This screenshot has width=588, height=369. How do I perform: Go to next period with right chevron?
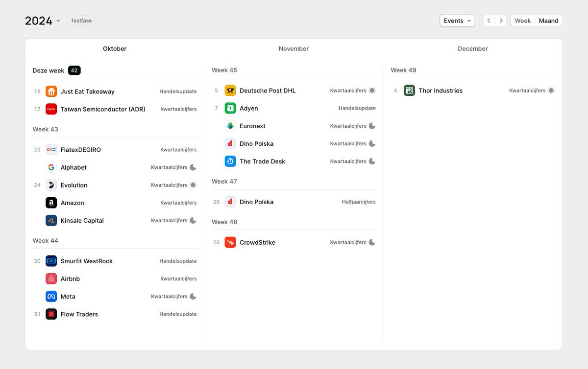(501, 21)
